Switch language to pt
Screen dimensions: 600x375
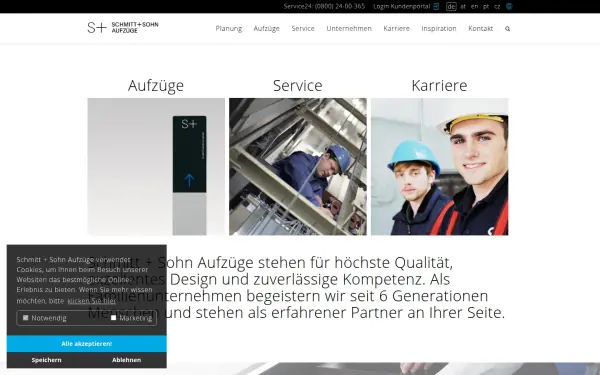[x=486, y=7]
